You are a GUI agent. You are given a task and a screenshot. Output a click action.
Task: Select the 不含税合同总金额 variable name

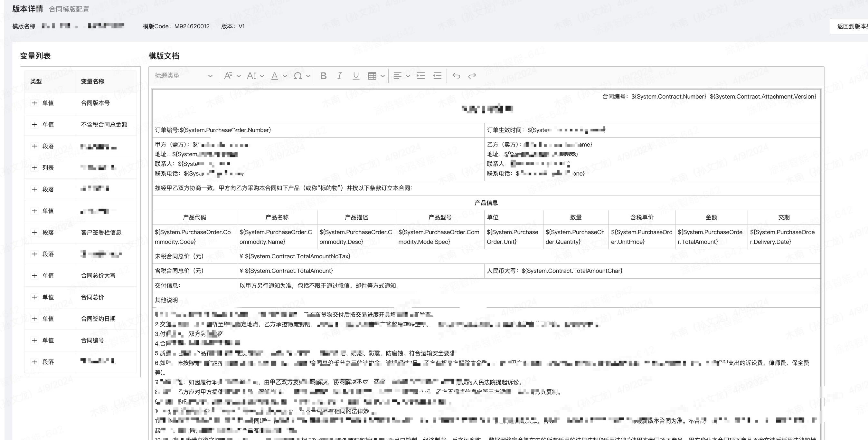tap(104, 124)
